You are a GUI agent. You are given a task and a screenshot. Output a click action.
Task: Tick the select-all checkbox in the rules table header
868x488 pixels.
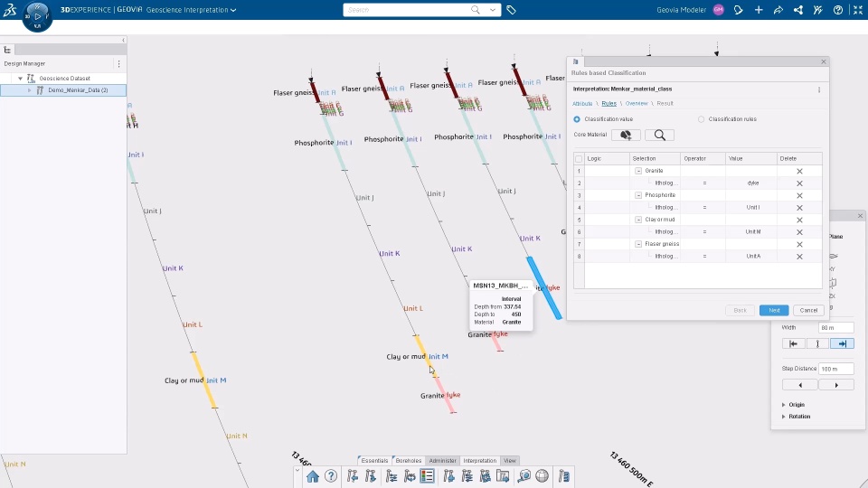(x=579, y=159)
